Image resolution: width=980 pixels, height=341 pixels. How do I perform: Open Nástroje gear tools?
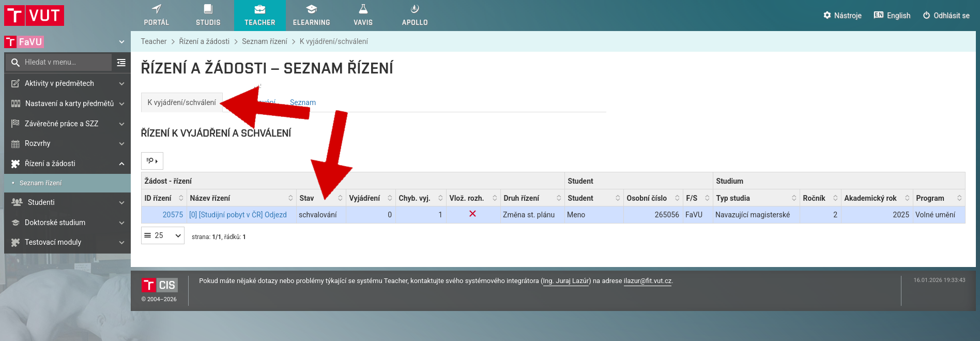[843, 16]
